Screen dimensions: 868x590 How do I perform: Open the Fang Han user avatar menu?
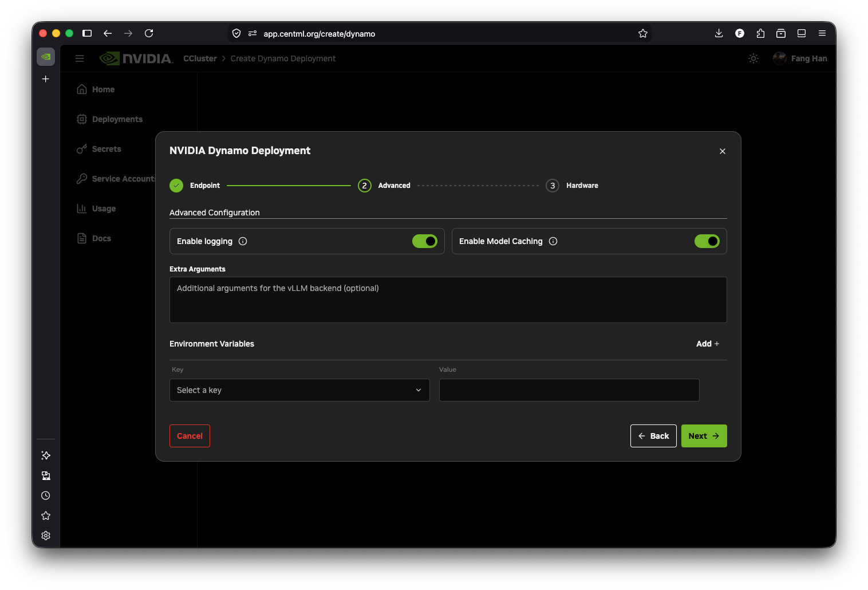(800, 58)
